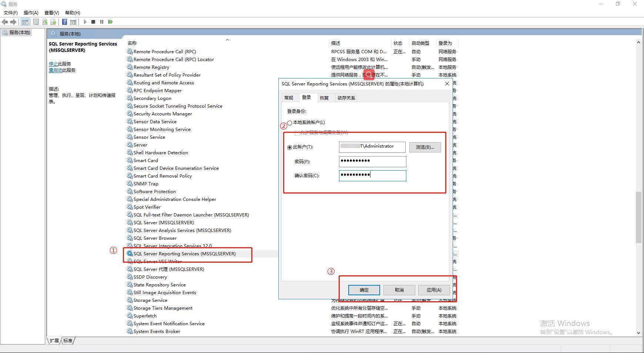
Task: Select SQL Server Analysis Services (MSSQLSERVER) row
Action: click(182, 230)
